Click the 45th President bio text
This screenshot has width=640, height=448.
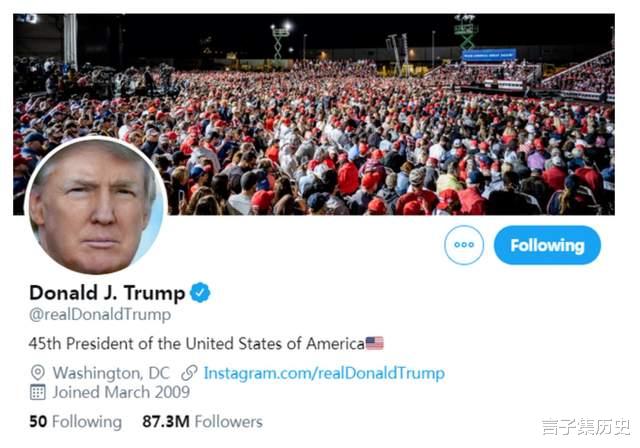tap(197, 344)
